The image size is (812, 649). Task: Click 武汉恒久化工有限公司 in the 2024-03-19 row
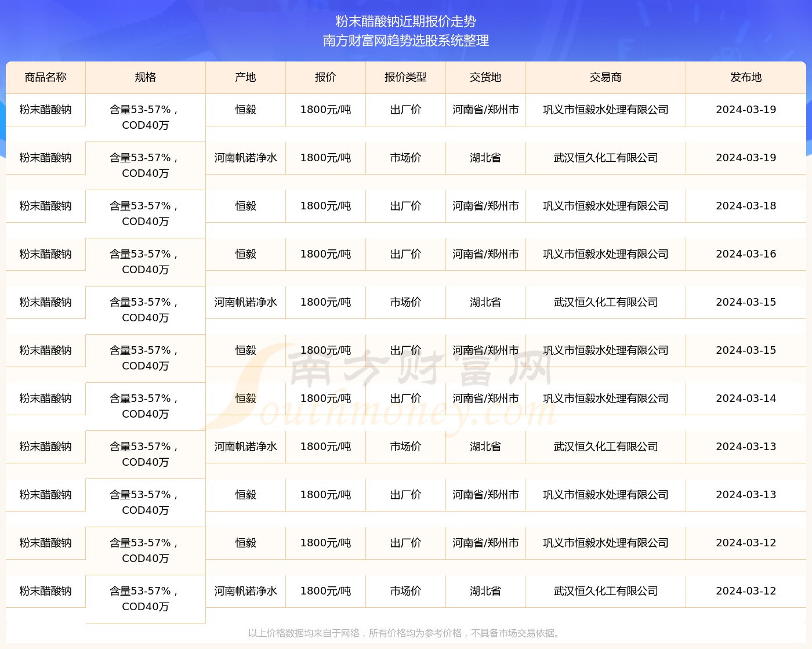[x=606, y=158]
